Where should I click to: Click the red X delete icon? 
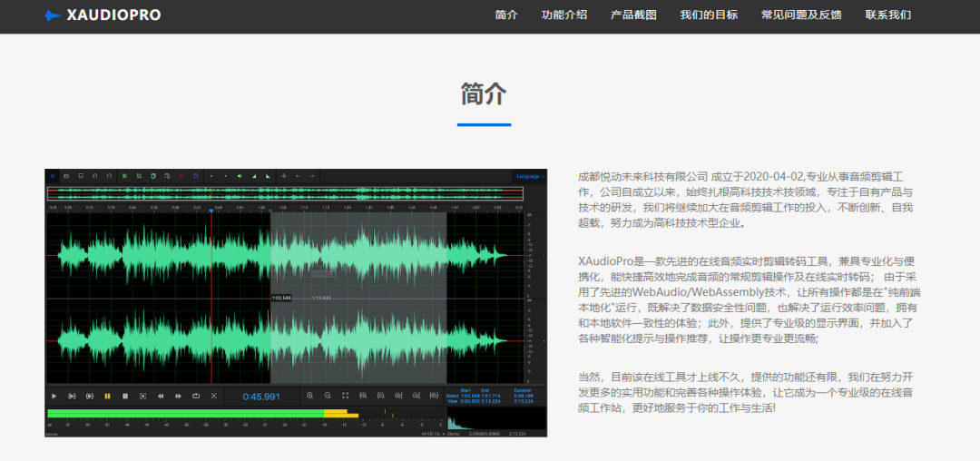pyautogui.click(x=181, y=175)
